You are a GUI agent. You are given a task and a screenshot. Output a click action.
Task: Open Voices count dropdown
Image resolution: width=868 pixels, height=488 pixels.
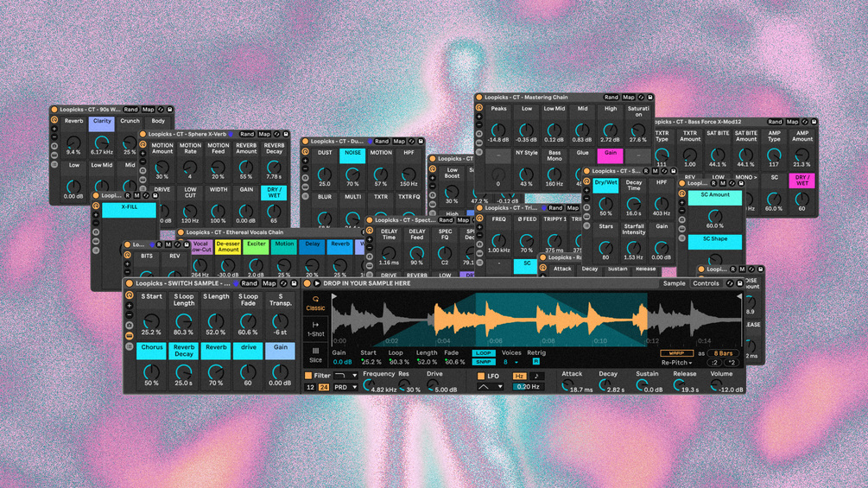pyautogui.click(x=510, y=362)
